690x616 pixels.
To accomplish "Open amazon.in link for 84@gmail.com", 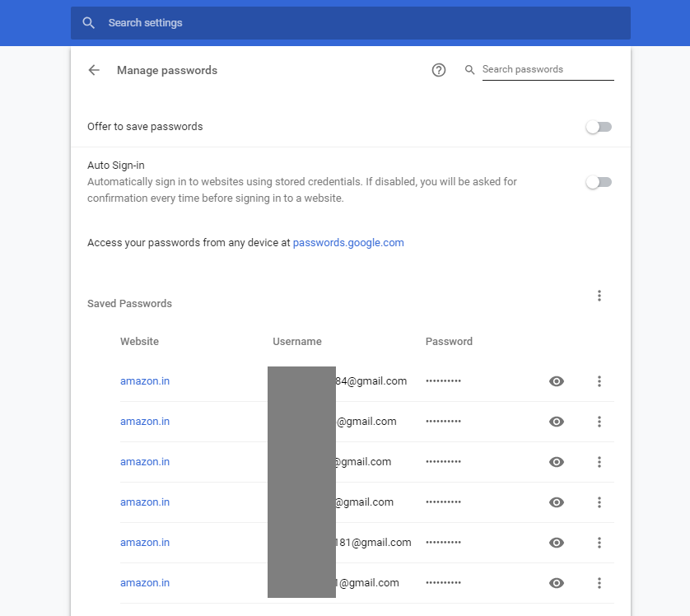I will click(x=145, y=381).
